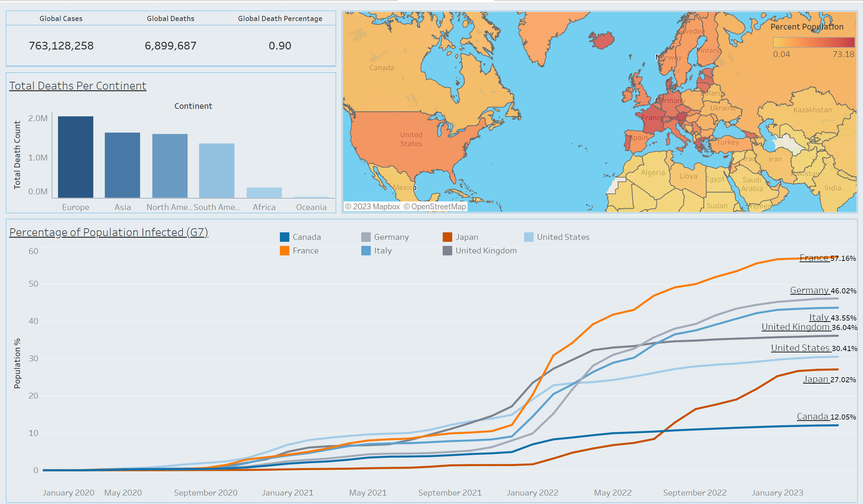863x504 pixels.
Task: Click Algeria on the map
Action: 653,173
